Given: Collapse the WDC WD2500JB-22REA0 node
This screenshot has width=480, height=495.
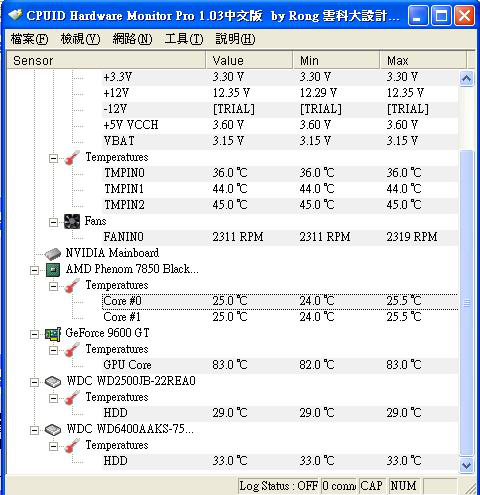Looking at the screenshot, I should point(34,382).
